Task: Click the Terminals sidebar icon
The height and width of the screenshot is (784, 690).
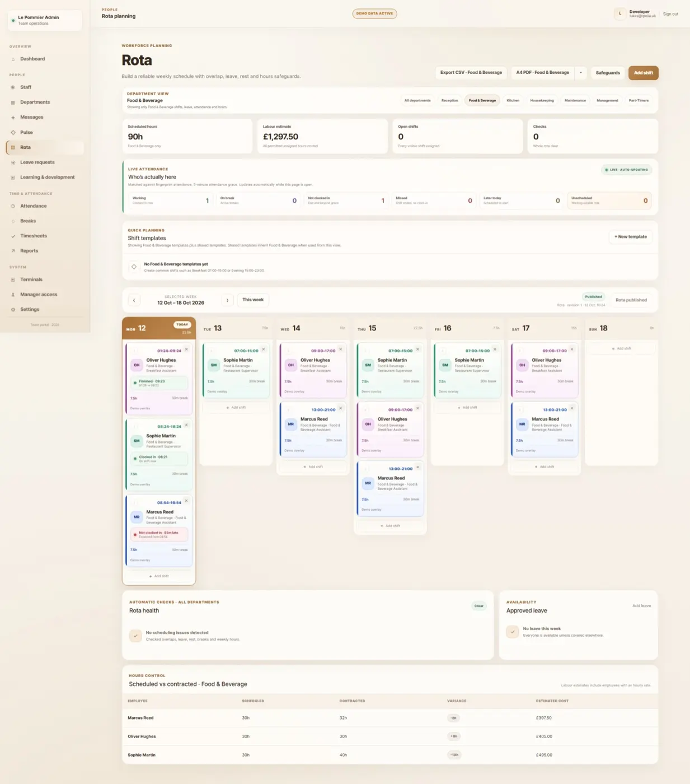Action: pyautogui.click(x=13, y=279)
